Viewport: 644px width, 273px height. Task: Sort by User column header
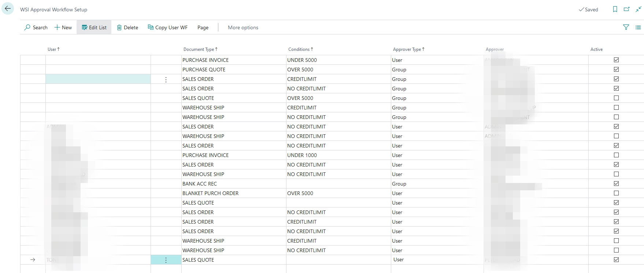(53, 49)
